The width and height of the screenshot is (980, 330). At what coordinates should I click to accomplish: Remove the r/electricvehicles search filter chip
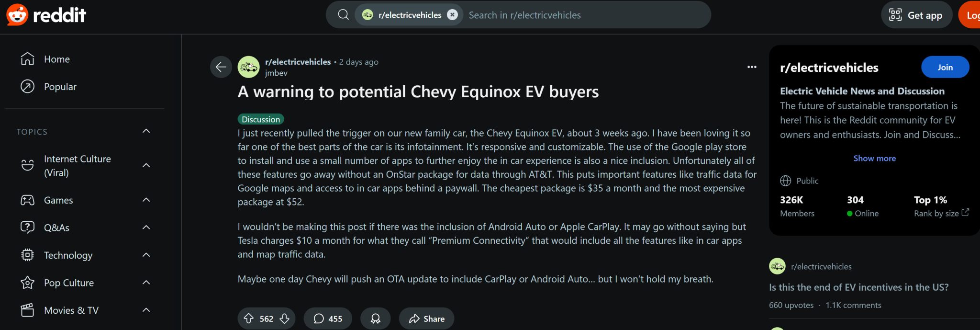[452, 14]
